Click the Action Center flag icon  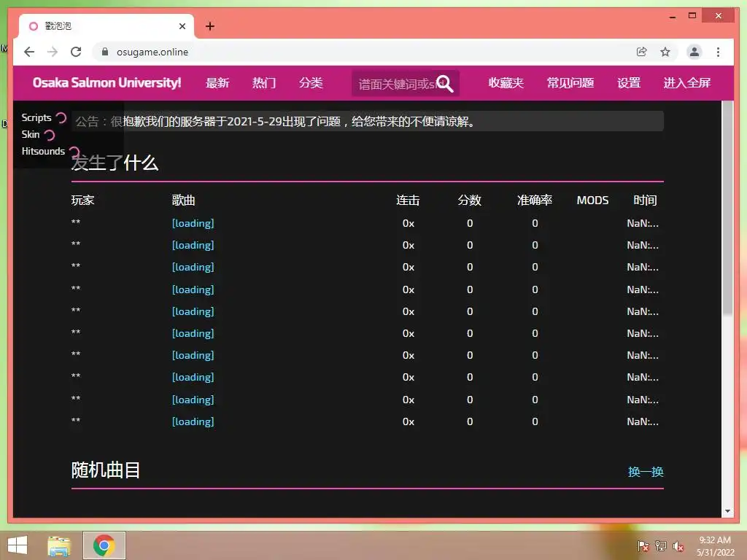point(643,546)
